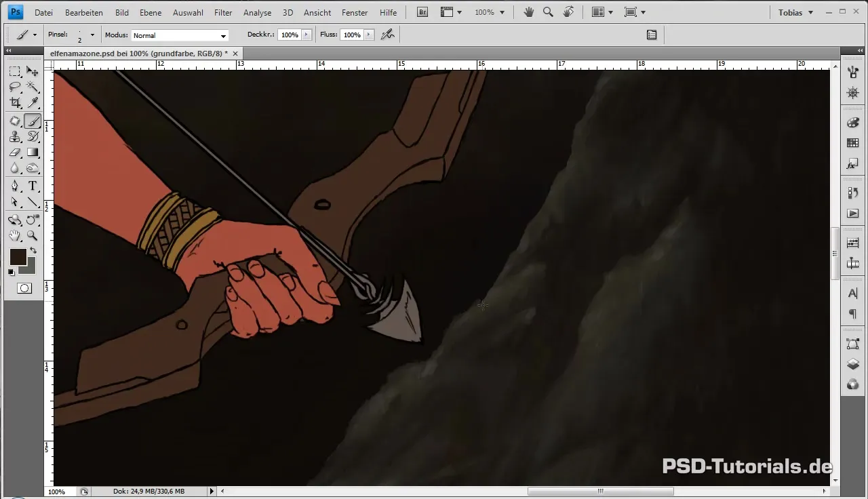Open the Brush Presets panel icon
Screen dimensions: 868x499
point(853,71)
